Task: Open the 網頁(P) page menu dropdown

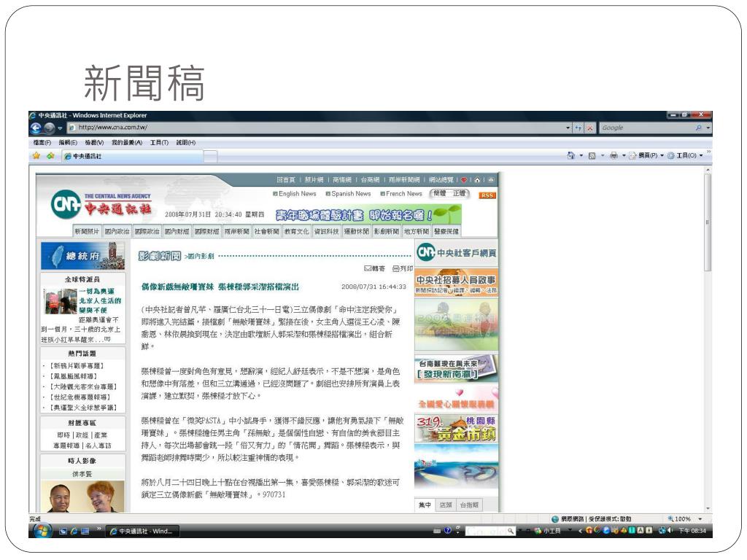Action: pyautogui.click(x=646, y=155)
